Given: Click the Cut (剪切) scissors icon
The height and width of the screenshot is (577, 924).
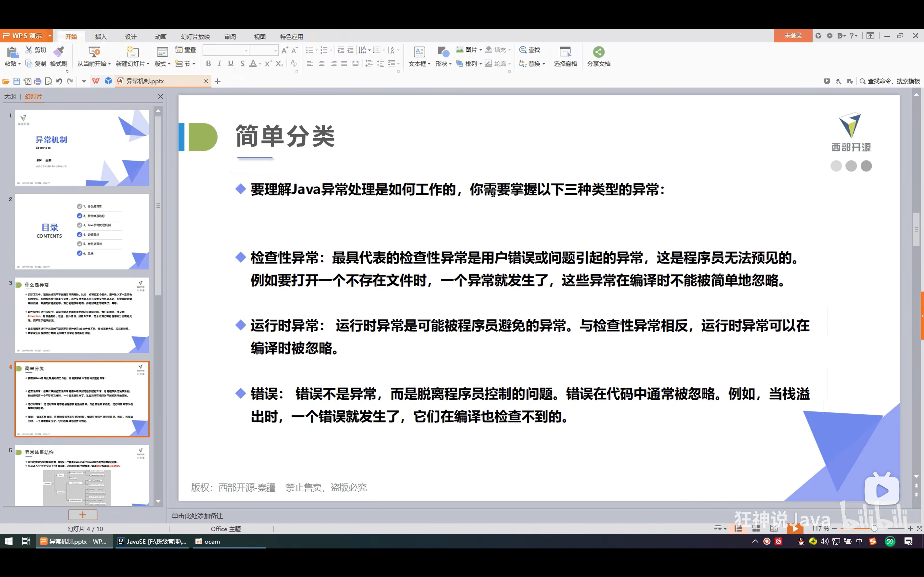Looking at the screenshot, I should coord(29,50).
